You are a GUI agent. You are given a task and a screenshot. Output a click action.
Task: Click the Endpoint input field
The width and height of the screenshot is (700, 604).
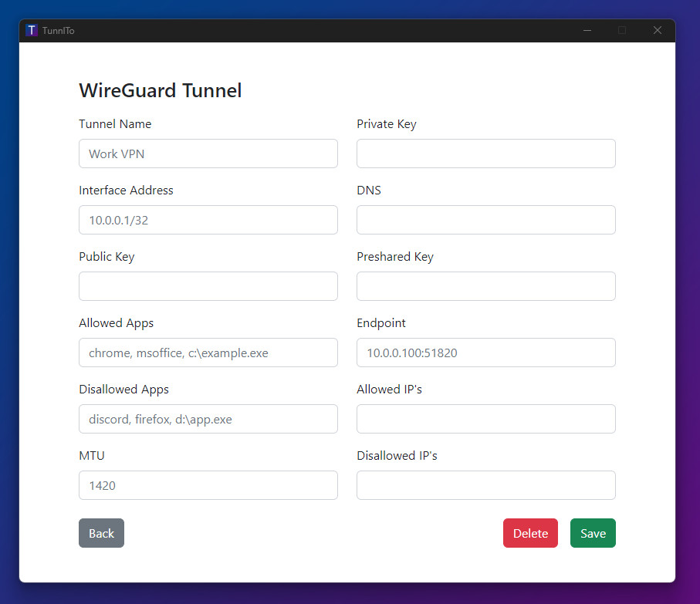click(x=486, y=353)
